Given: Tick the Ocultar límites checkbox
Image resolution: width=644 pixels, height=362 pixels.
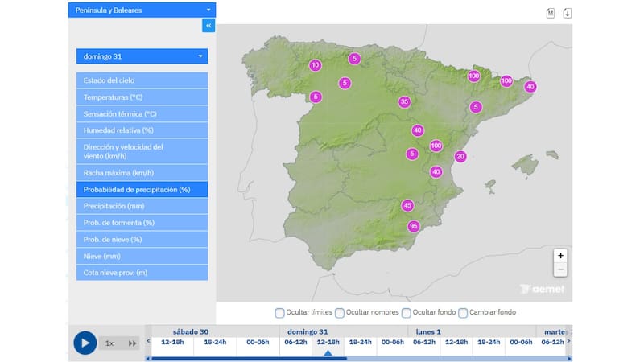Looking at the screenshot, I should (279, 313).
